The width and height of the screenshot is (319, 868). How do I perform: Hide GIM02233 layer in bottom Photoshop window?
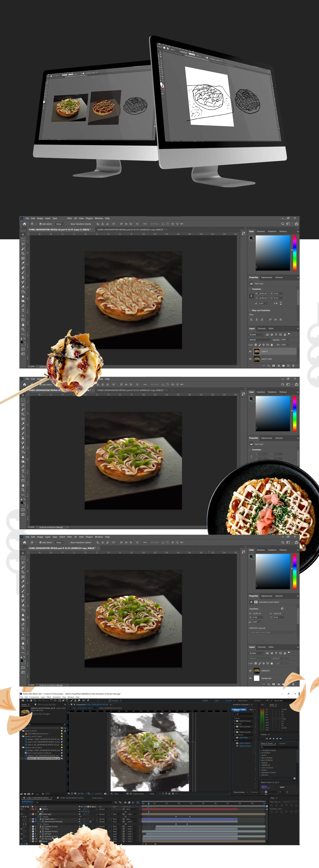[250, 671]
